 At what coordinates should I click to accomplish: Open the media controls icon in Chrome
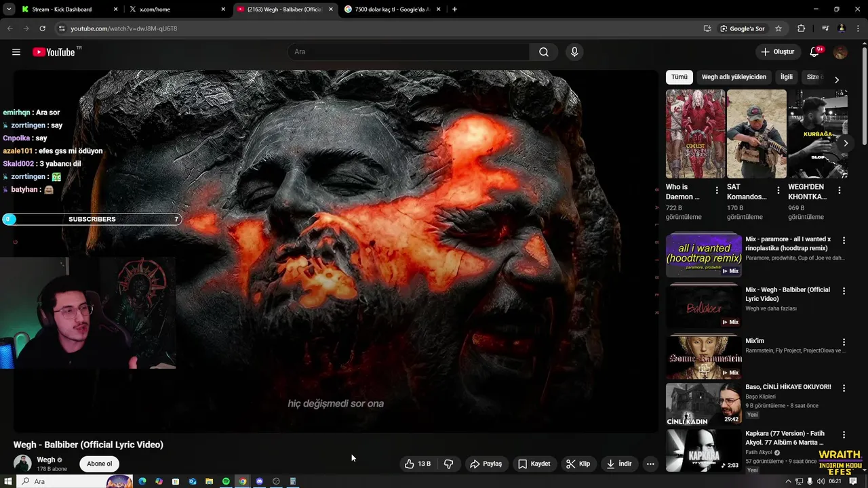(x=825, y=28)
